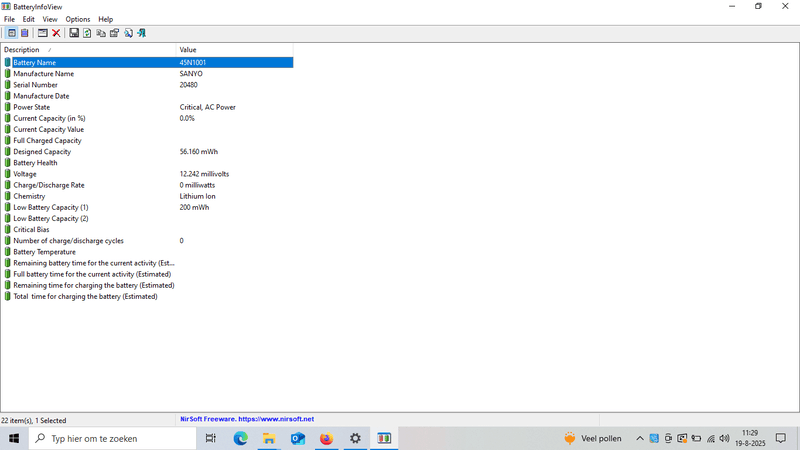Click the red X delete toolbar icon

pyautogui.click(x=56, y=33)
